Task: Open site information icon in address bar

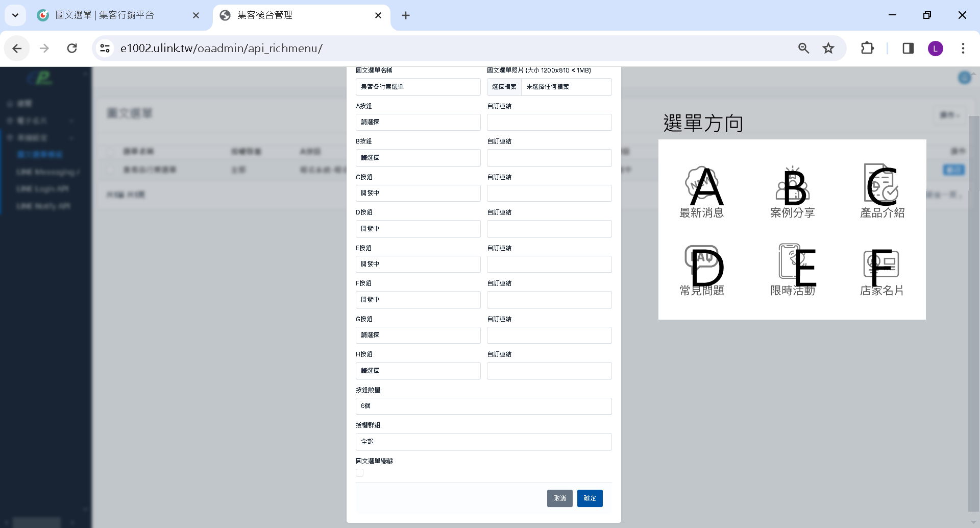Action: coord(105,49)
